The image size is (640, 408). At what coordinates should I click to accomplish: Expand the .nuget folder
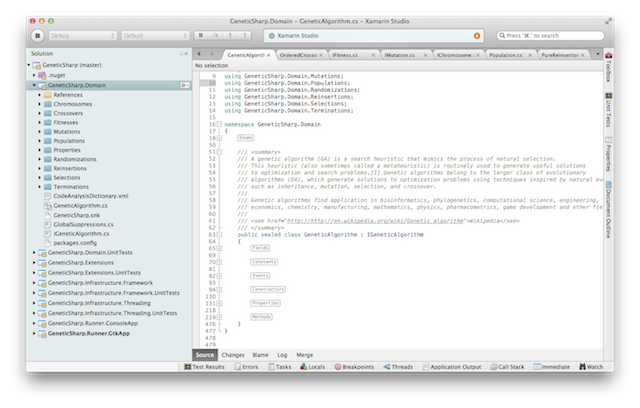click(x=34, y=75)
